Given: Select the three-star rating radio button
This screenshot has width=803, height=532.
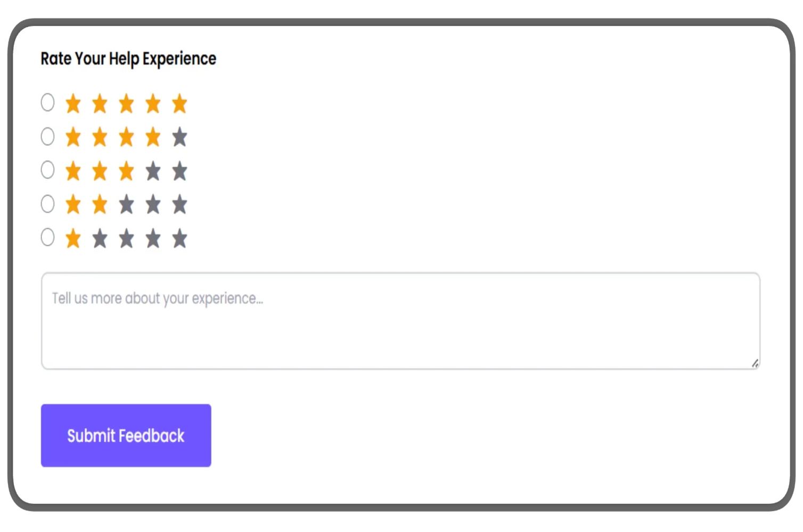Looking at the screenshot, I should click(47, 170).
